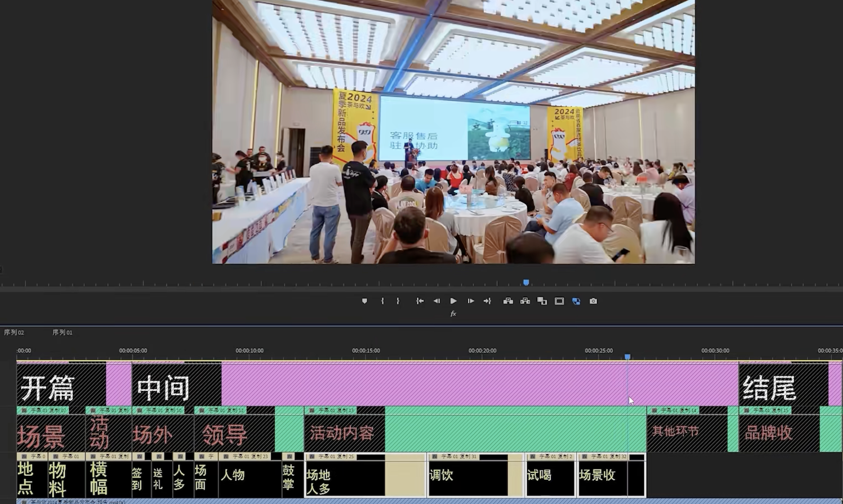Add a marker in the program monitor
The width and height of the screenshot is (843, 504).
[x=364, y=301]
